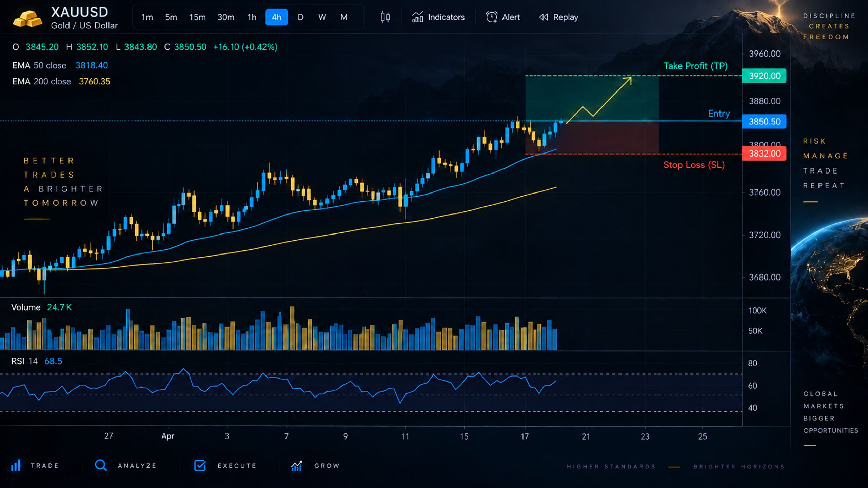Click the Trade bar chart icon
The width and height of the screenshot is (868, 488).
pyautogui.click(x=16, y=465)
